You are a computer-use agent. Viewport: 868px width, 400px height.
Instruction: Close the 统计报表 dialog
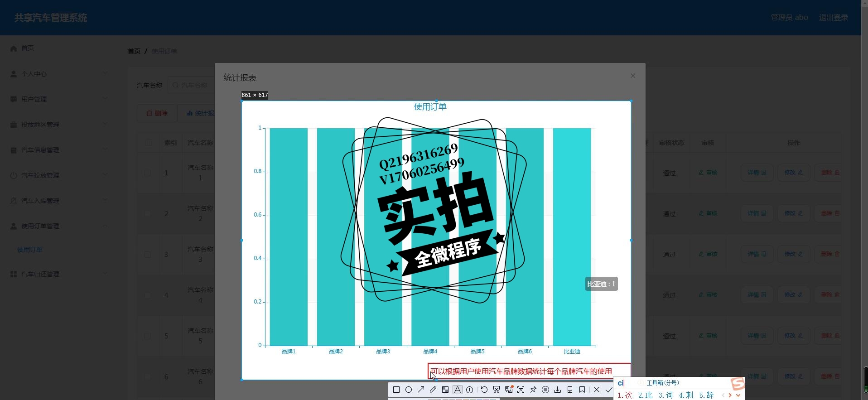(633, 76)
